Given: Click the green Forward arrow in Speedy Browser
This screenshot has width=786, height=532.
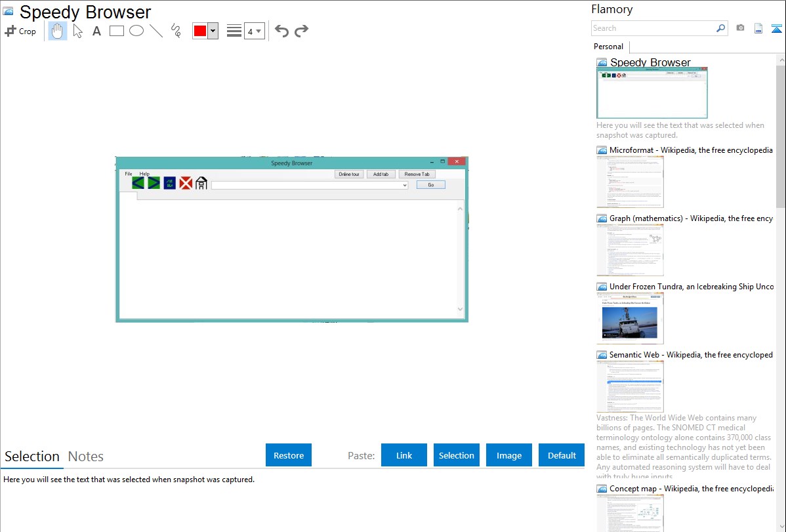Looking at the screenshot, I should [154, 183].
